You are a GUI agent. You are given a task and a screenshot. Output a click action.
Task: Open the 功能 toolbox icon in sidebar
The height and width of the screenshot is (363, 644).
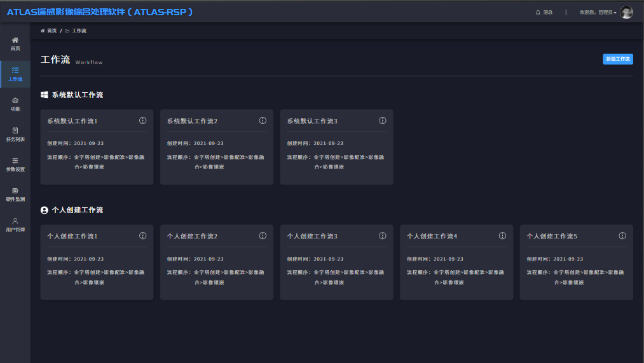15,100
